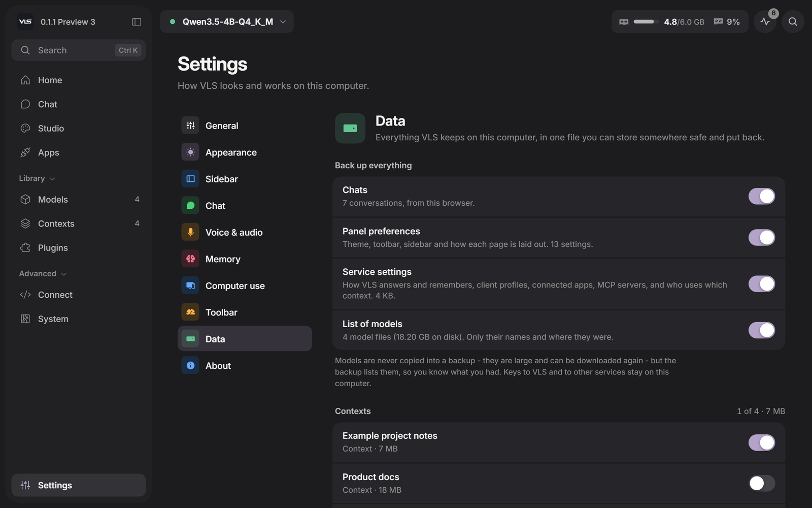Click the Connect code icon
This screenshot has height=508, width=812.
pyautogui.click(x=25, y=295)
